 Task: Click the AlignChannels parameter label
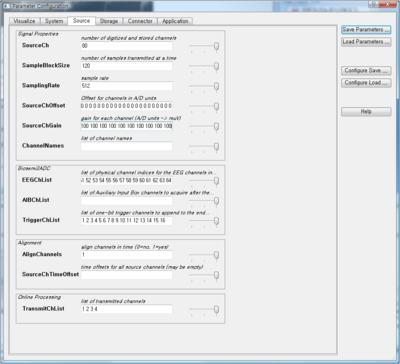coord(42,254)
